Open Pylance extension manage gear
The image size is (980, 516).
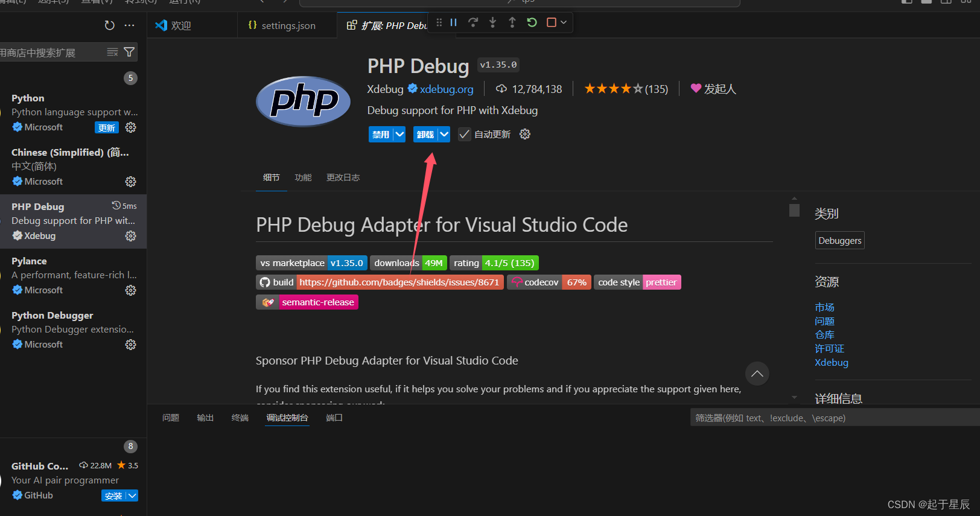(130, 290)
